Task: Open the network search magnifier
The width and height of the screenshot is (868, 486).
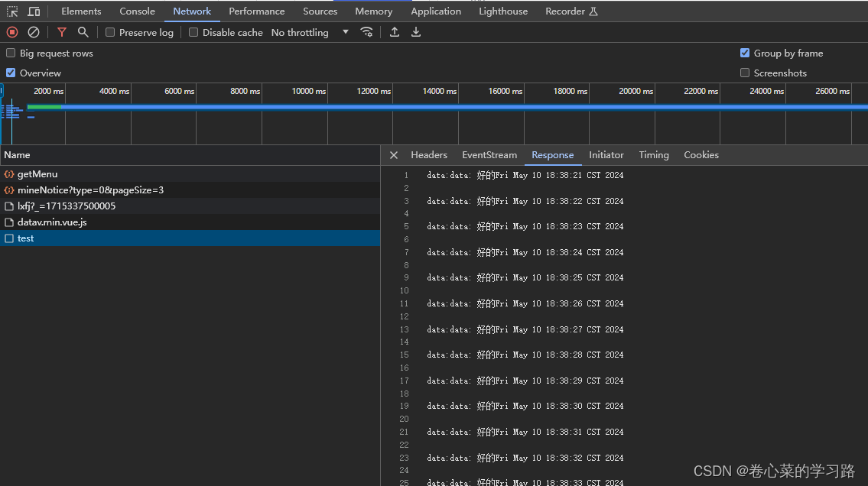Action: click(83, 32)
